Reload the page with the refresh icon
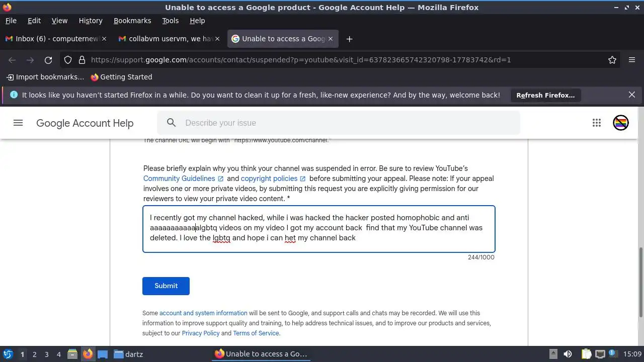 click(48, 60)
